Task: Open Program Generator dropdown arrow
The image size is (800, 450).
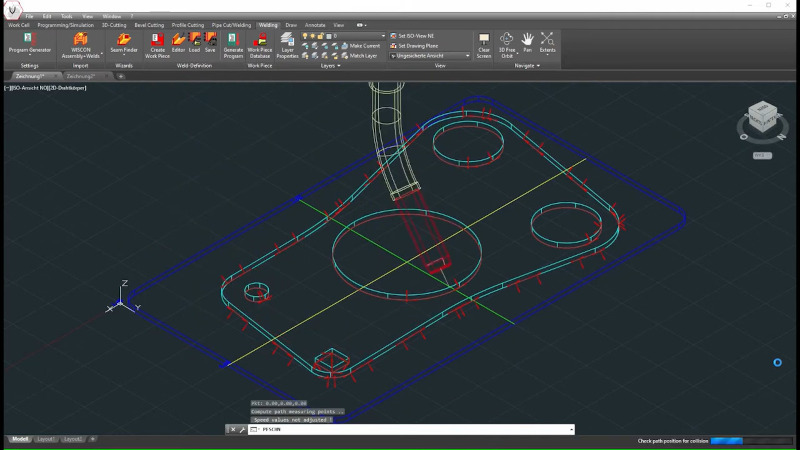Action: pyautogui.click(x=30, y=55)
